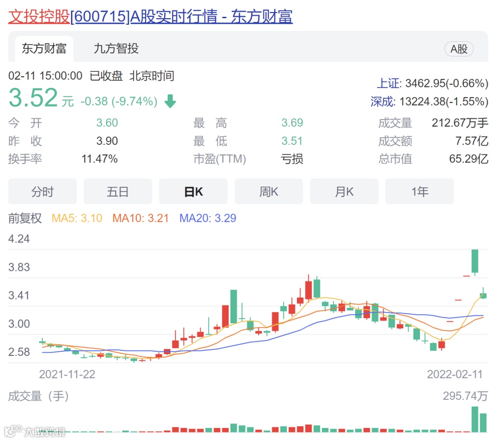Click the MA20: 3.29 indicator label
The image size is (504, 441).
(208, 218)
